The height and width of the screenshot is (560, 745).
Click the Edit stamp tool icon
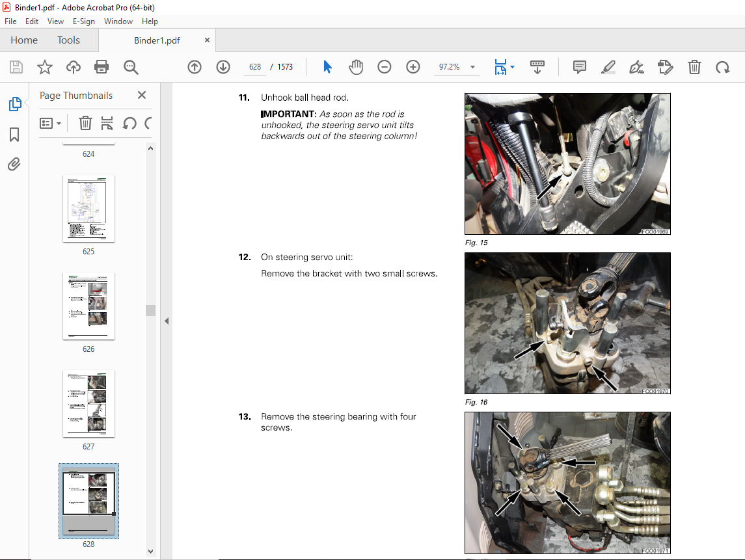[x=665, y=67]
